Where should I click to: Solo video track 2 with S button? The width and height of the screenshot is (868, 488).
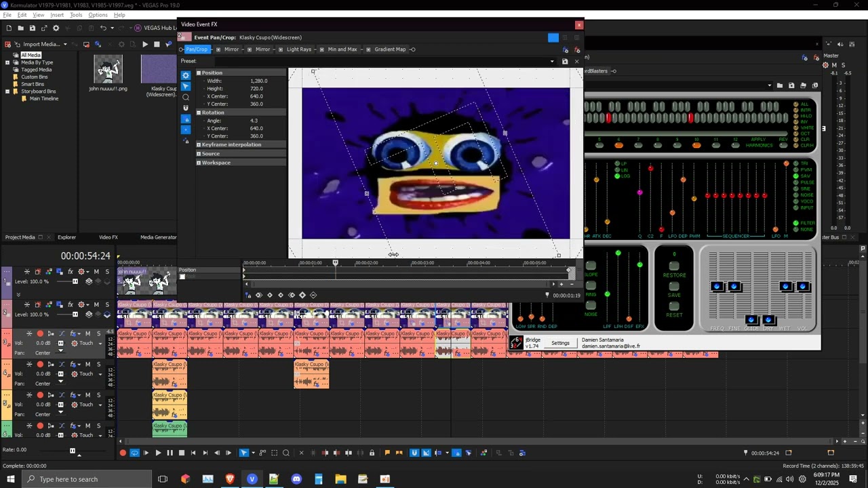pyautogui.click(x=107, y=304)
